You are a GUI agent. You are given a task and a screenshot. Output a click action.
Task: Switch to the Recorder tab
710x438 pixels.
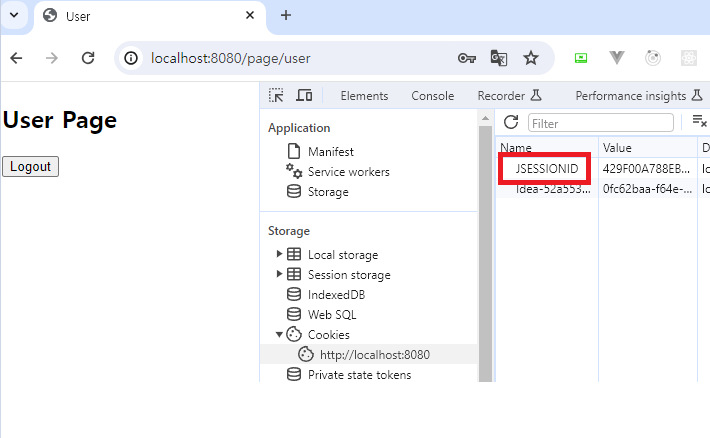[x=509, y=96]
